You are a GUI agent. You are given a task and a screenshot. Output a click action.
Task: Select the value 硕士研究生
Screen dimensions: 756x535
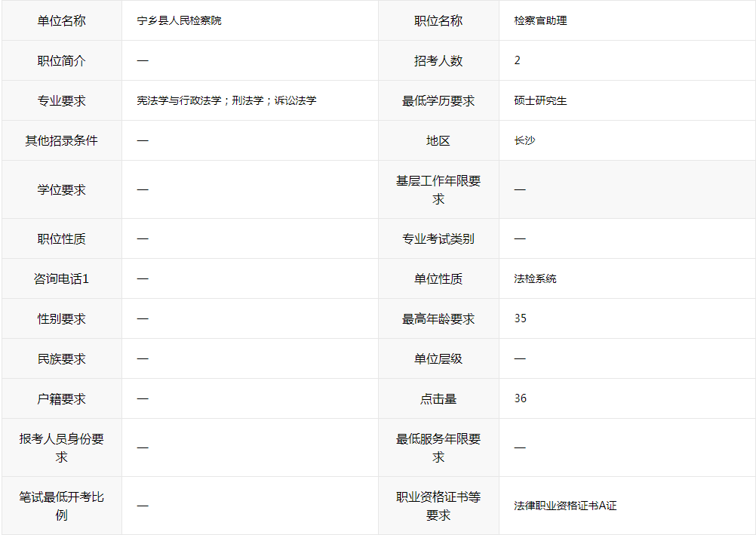(540, 101)
